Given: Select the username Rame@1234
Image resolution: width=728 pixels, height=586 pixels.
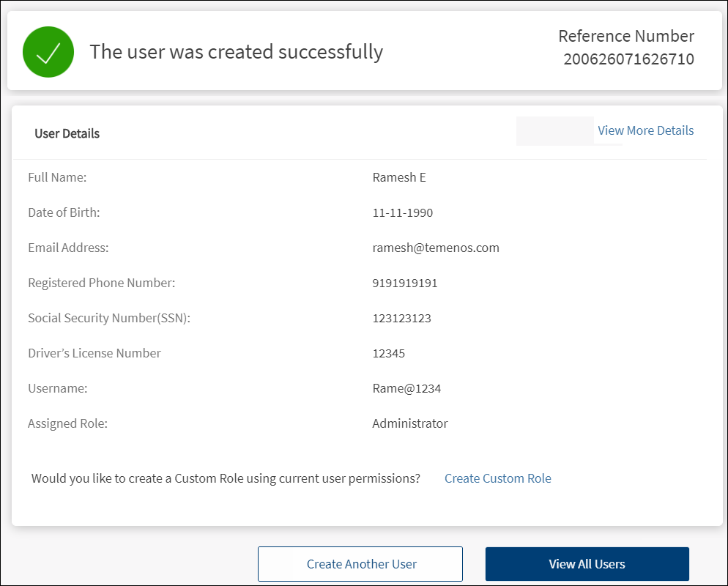Looking at the screenshot, I should tap(406, 388).
